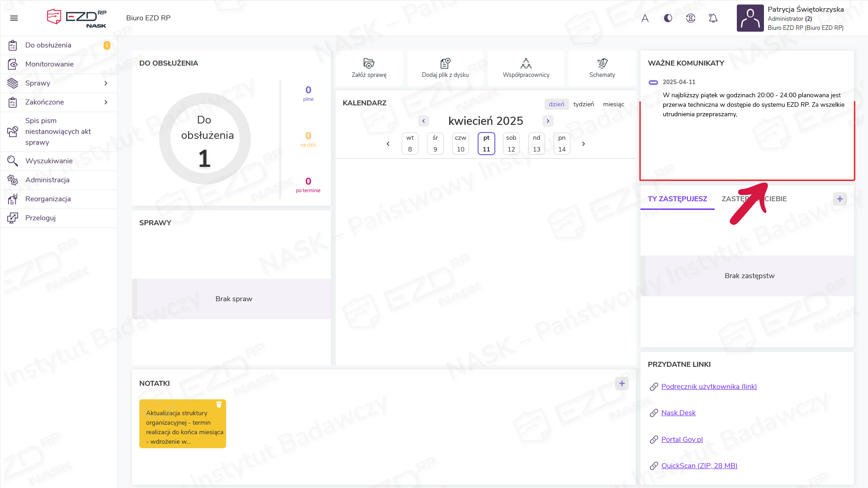The width and height of the screenshot is (868, 488).
Task: Click the font size 'A' icon
Action: [x=645, y=18]
